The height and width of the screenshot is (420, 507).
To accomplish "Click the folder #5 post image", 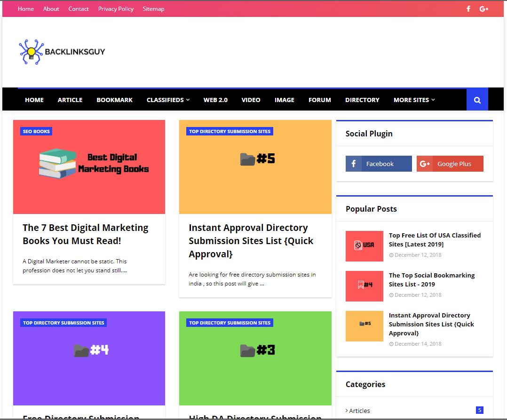I will pos(255,167).
